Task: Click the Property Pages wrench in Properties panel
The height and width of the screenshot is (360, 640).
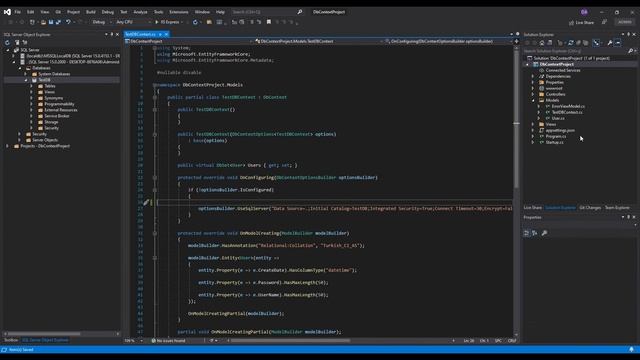Action: pos(544,233)
